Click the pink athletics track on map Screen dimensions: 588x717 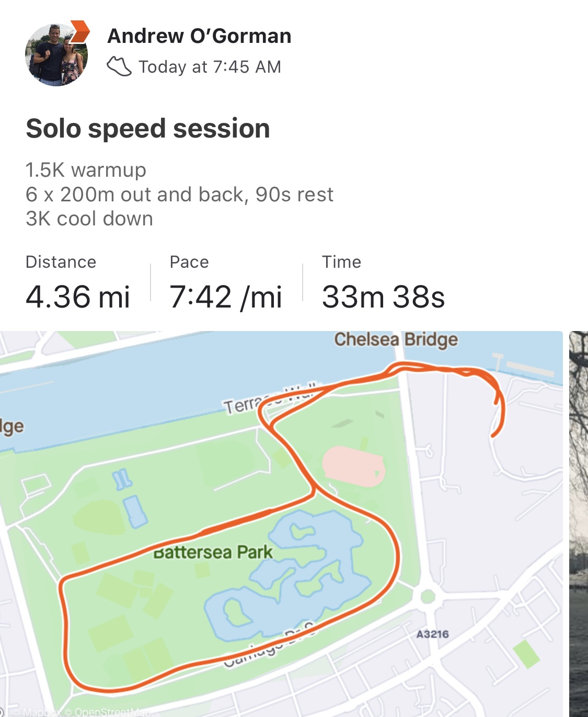pyautogui.click(x=353, y=466)
